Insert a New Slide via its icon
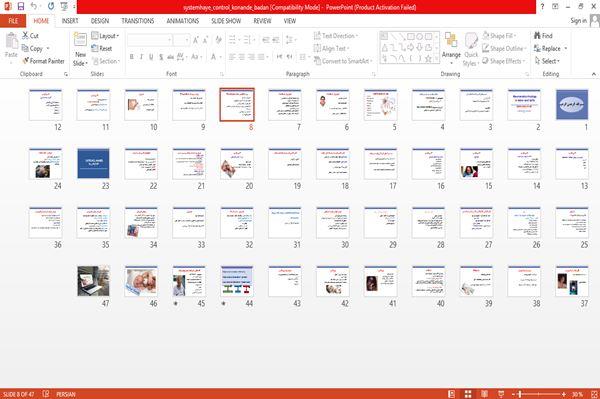600x399 pixels. click(80, 40)
